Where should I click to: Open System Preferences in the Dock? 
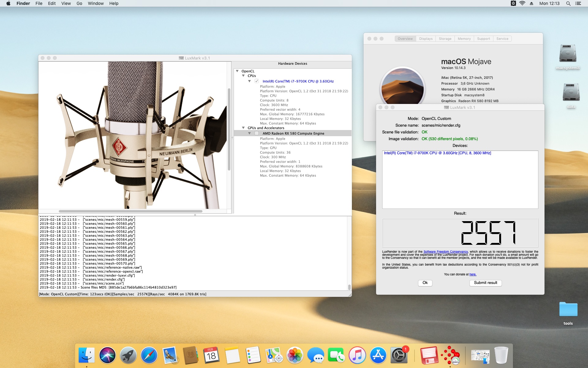399,355
